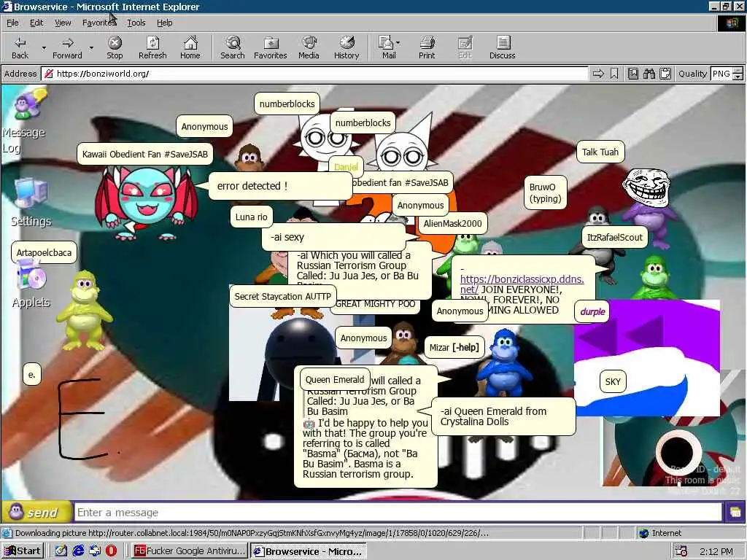
Task: Click the system tray icon beside clock
Action: [x=681, y=551]
